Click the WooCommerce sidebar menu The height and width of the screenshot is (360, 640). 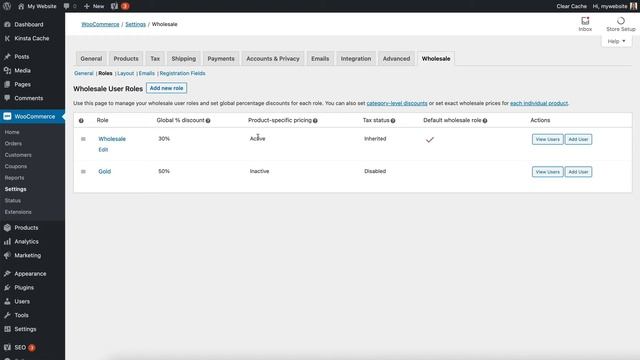pyautogui.click(x=32, y=117)
